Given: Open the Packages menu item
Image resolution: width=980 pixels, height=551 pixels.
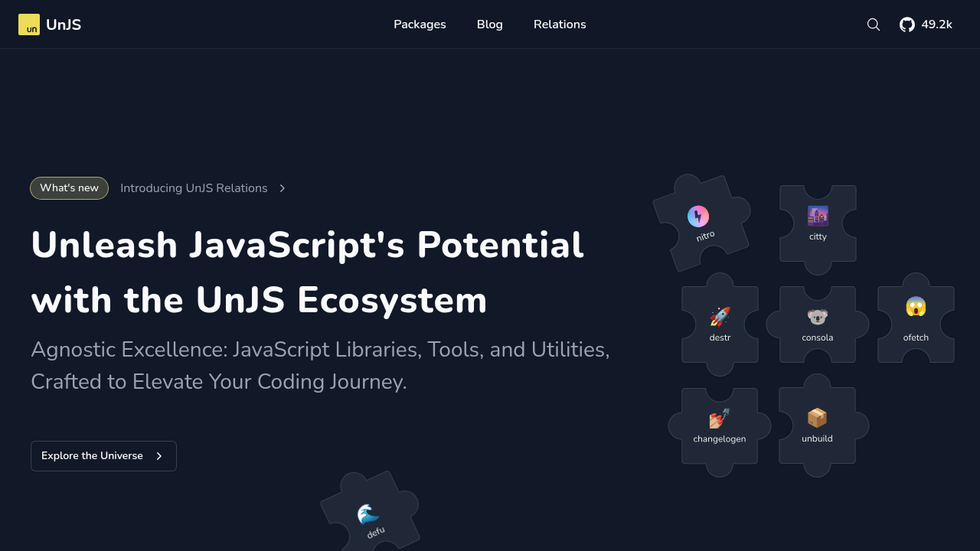Looking at the screenshot, I should (x=420, y=24).
